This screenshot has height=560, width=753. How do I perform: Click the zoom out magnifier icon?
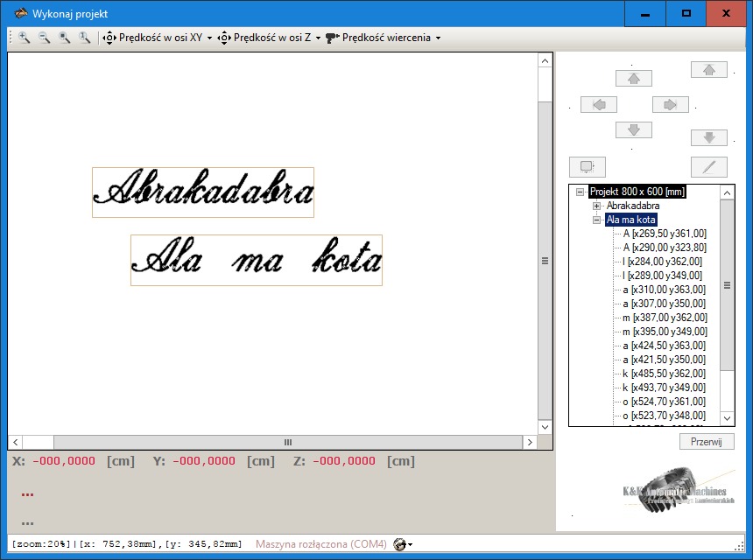(x=44, y=38)
